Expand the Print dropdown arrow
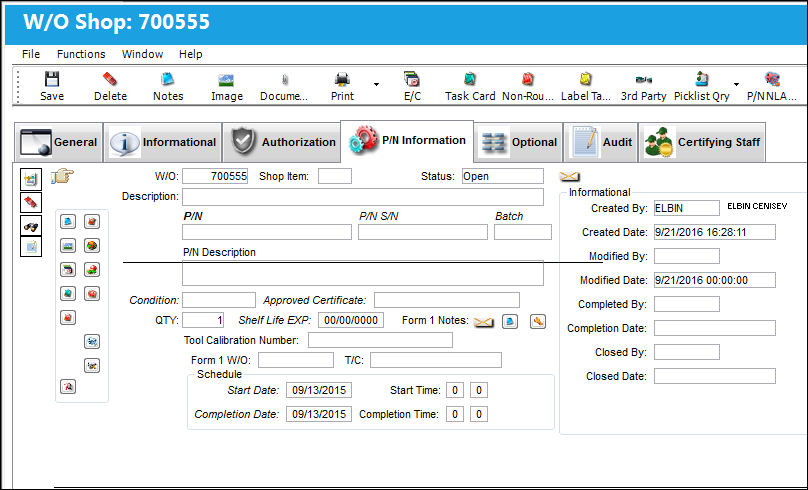The width and height of the screenshot is (808, 490). (x=376, y=85)
